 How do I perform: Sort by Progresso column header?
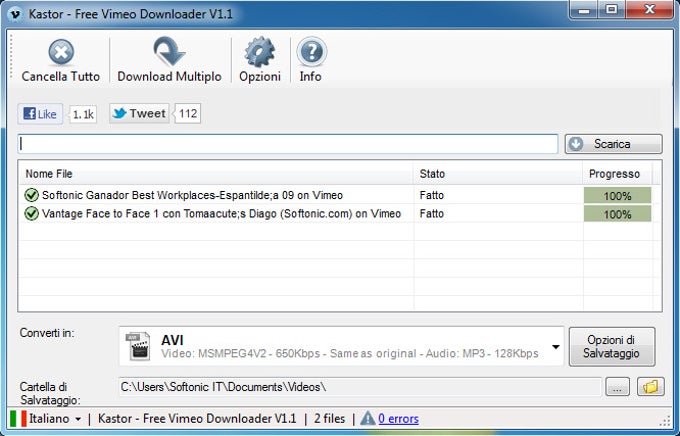tap(617, 174)
